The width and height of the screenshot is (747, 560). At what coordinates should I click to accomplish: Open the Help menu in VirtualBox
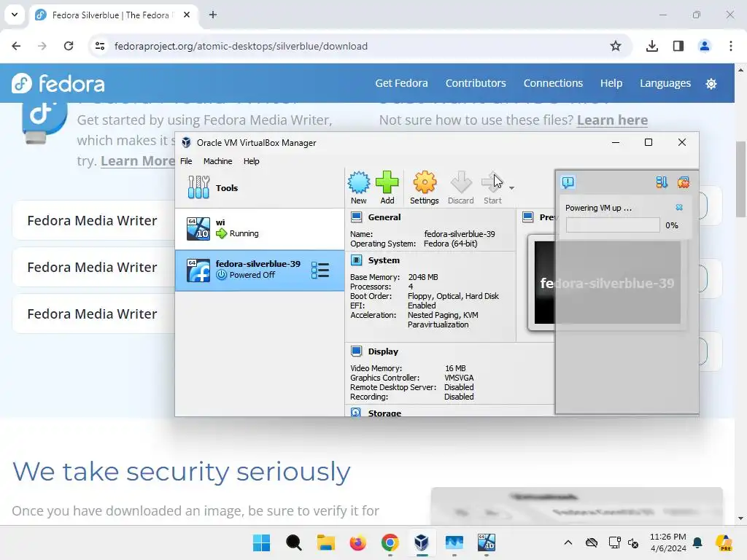click(251, 161)
